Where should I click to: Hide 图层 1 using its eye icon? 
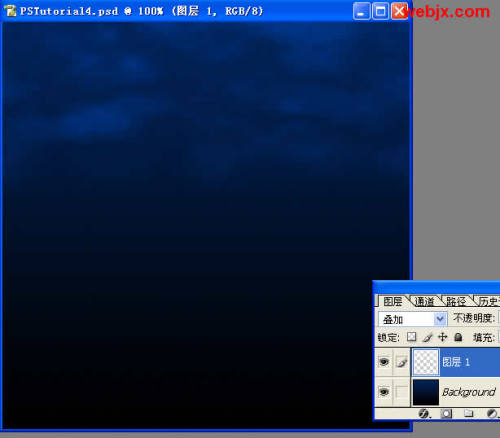[384, 362]
